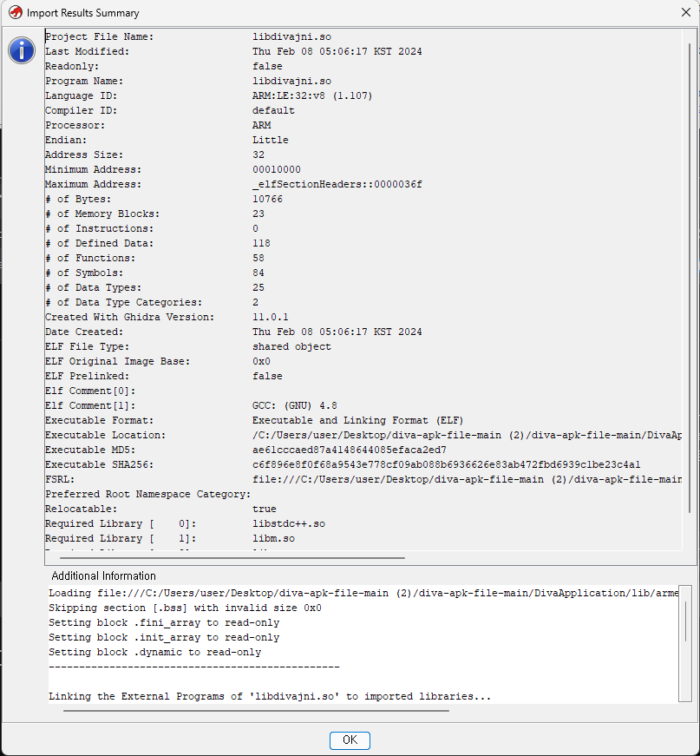Click the 'Date Created:' label
Screen dimensions: 700x756
84,332
